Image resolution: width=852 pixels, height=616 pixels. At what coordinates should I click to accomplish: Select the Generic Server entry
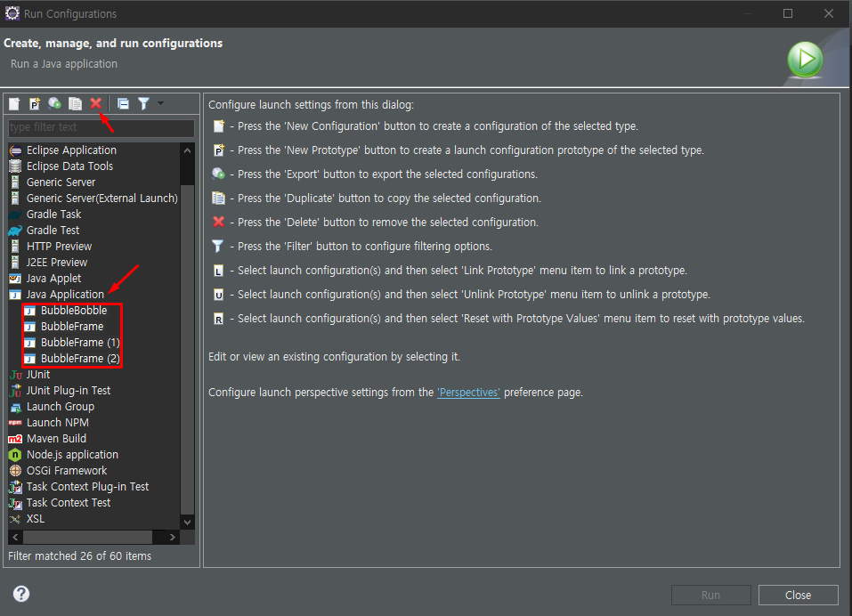(x=61, y=182)
